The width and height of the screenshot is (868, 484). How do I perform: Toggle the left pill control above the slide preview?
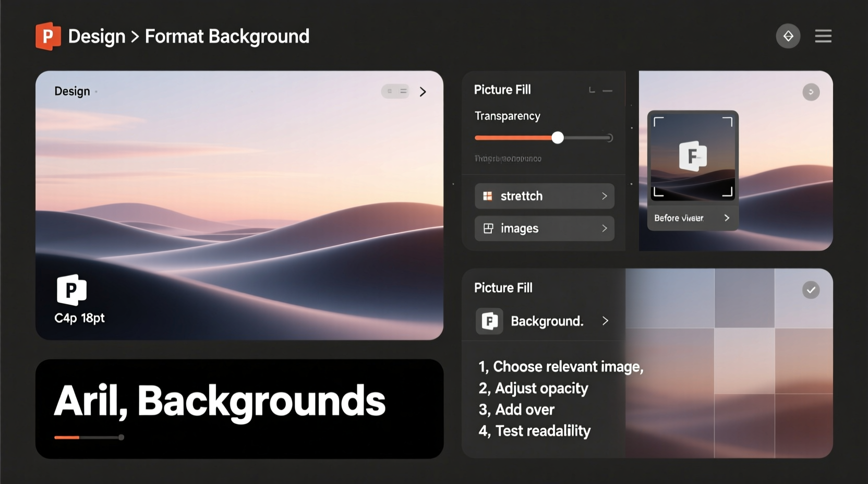pyautogui.click(x=390, y=91)
